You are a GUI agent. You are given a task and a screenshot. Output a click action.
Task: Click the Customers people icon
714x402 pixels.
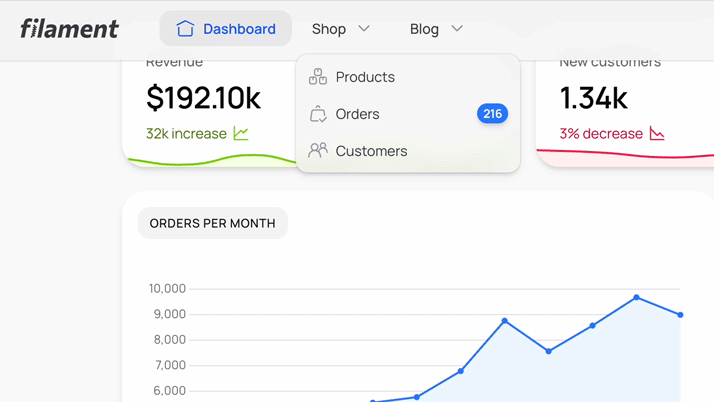(318, 150)
